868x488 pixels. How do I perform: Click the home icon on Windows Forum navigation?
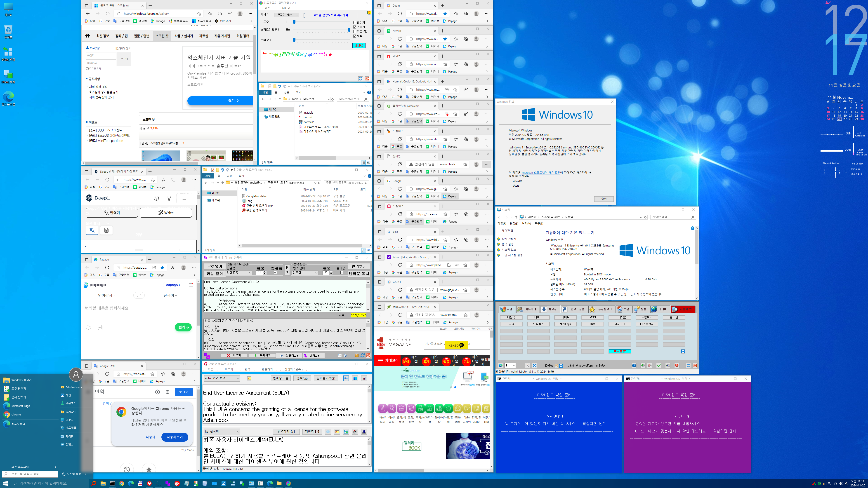click(88, 36)
